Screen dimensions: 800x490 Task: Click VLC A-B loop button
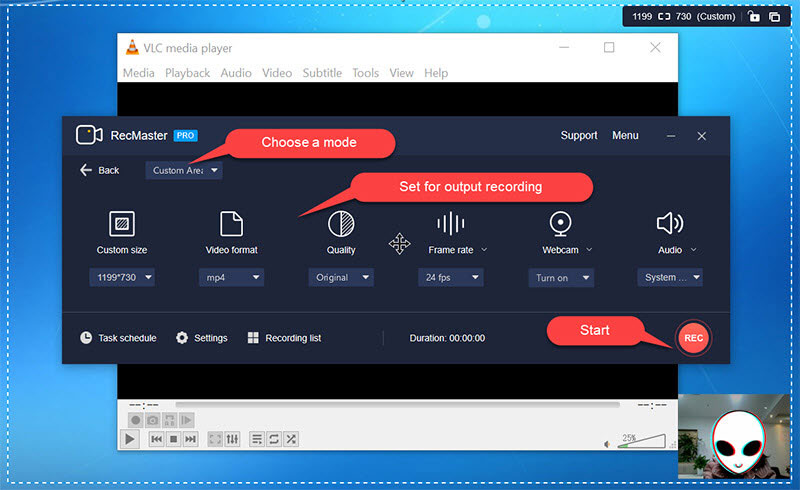point(169,420)
